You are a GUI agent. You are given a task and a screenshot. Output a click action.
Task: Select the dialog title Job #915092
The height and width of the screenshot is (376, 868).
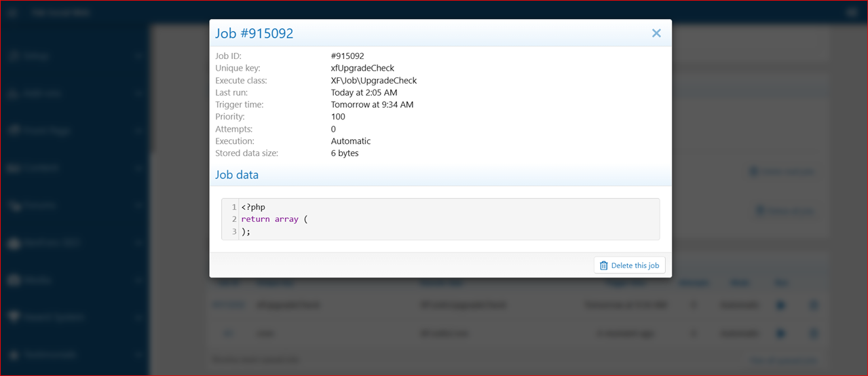[254, 33]
